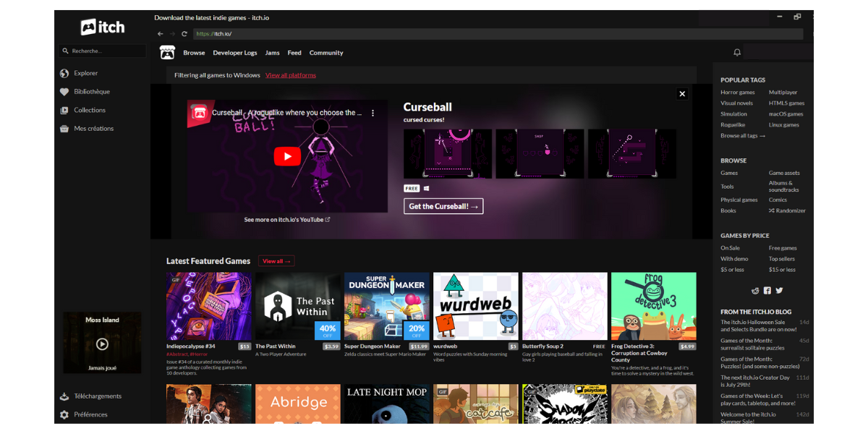Open Explorer globe icon in sidebar
The width and height of the screenshot is (868, 434).
pyautogui.click(x=64, y=73)
